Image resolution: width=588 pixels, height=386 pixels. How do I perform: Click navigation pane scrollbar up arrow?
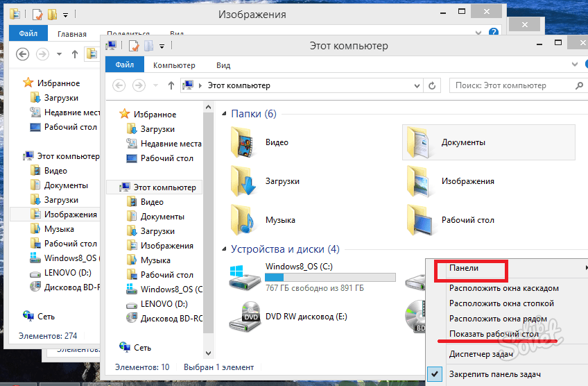tap(209, 108)
